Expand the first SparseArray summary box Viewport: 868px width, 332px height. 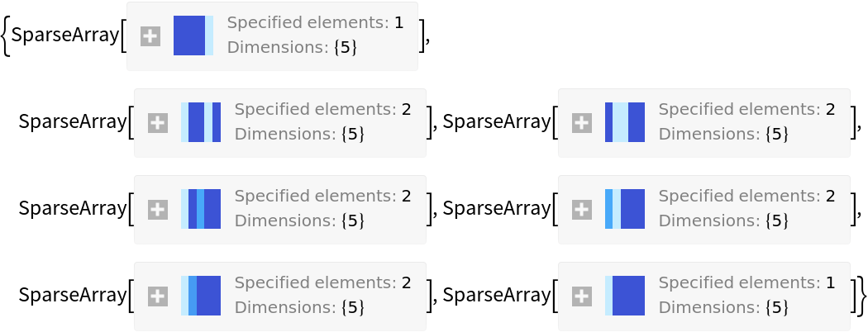coord(150,36)
